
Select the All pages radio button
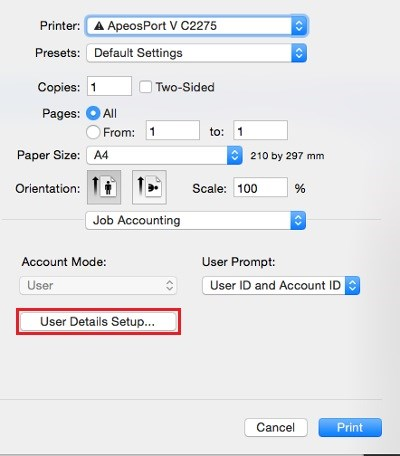[93, 113]
